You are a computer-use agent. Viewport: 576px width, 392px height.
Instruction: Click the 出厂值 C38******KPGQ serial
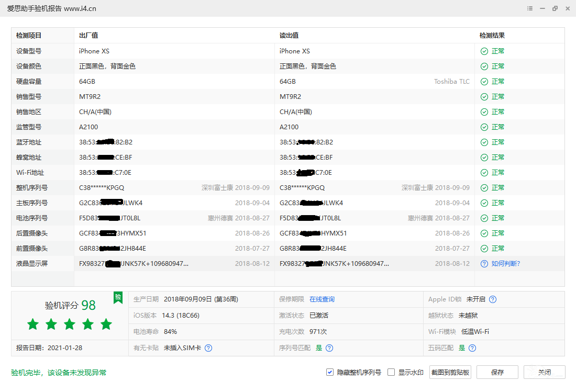click(102, 188)
